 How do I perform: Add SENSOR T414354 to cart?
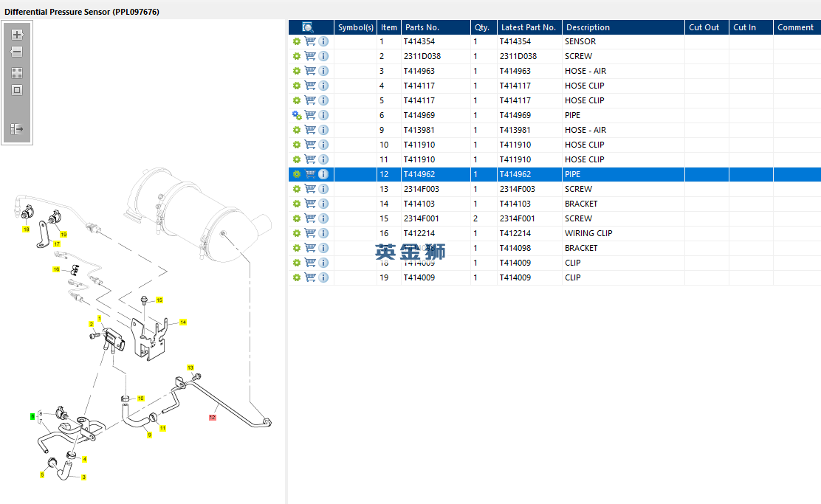point(311,41)
